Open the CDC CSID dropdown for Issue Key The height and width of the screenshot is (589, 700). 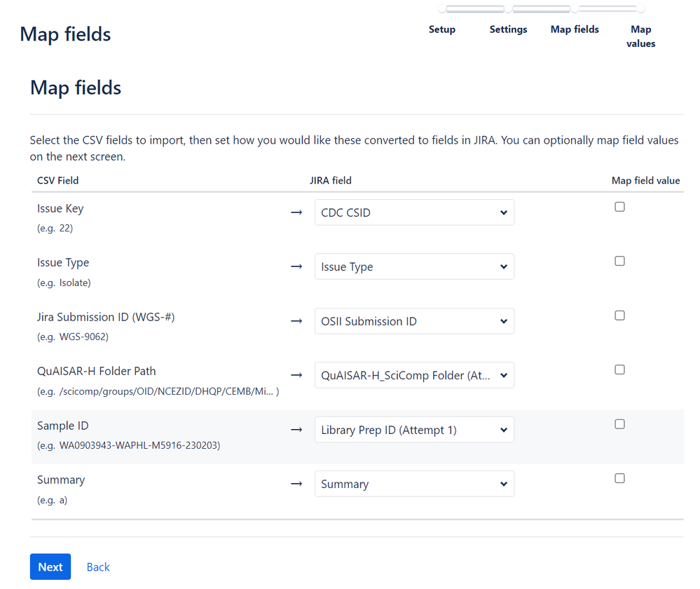(413, 212)
